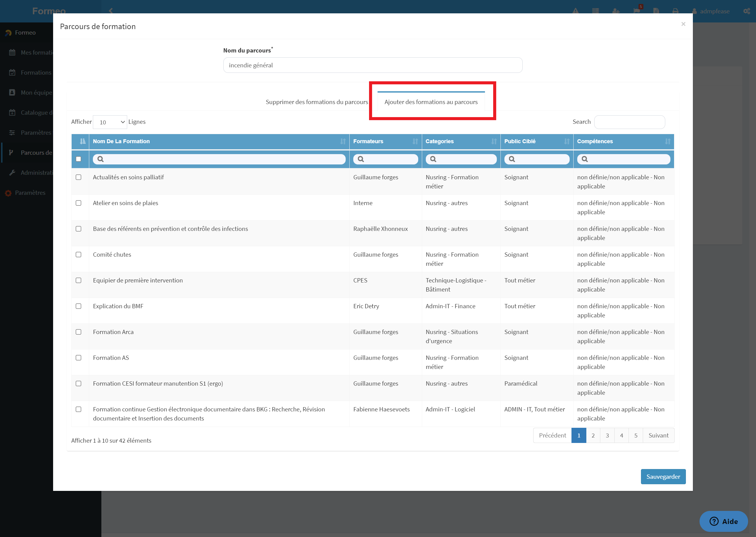
Task: Click the Public Ciblé sort icon
Action: pos(567,141)
